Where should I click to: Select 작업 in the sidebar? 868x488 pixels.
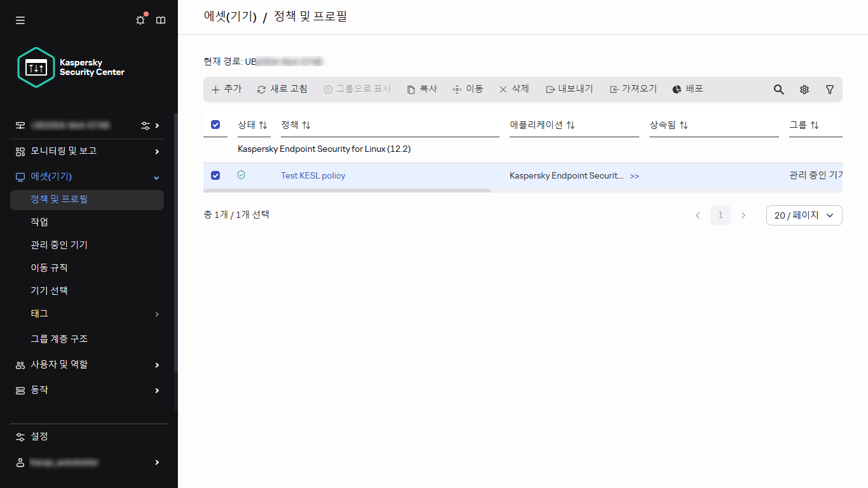[39, 222]
